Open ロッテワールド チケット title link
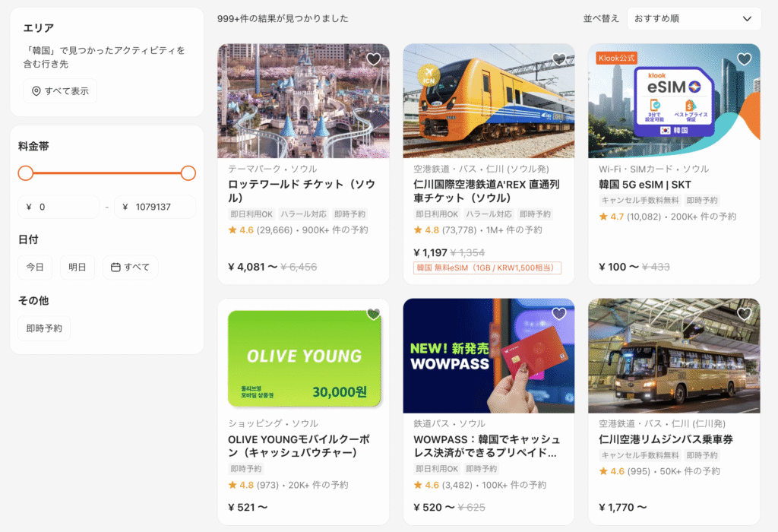The height and width of the screenshot is (532, 778). 302,191
